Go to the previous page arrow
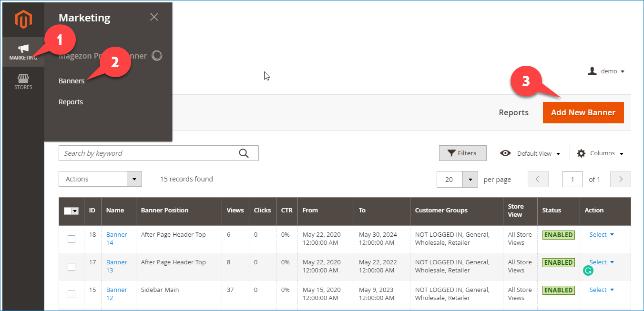 (x=538, y=180)
